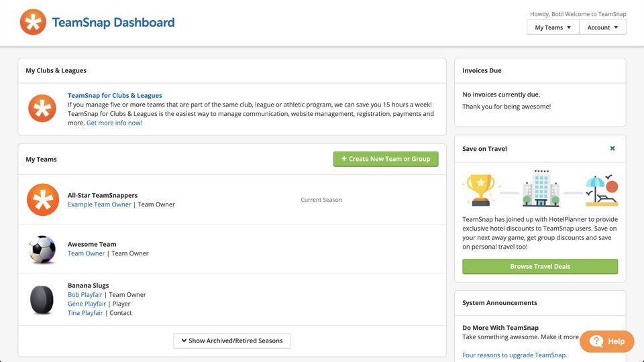Click the trophy illustration in travel panel
Screen dimensions: 644x362
pos(480,190)
